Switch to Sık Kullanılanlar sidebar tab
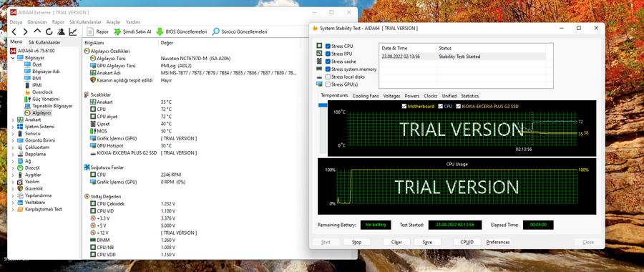The image size is (644, 272). click(44, 42)
